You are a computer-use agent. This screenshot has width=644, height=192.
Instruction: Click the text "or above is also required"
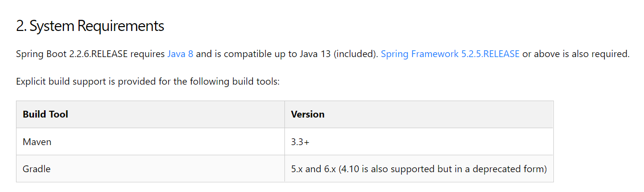[x=576, y=54]
